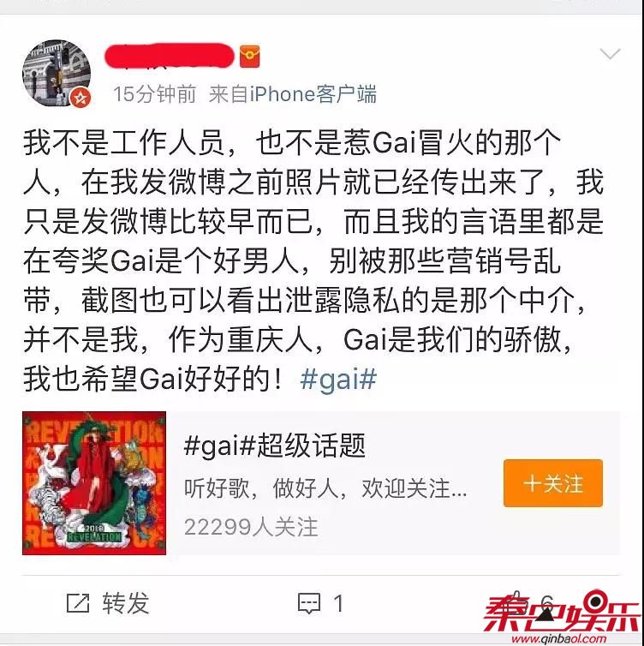Tap the like thumbs-up icon
The height and width of the screenshot is (646, 644).
pos(516,602)
